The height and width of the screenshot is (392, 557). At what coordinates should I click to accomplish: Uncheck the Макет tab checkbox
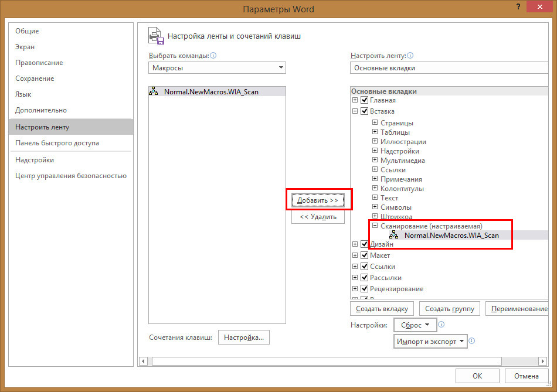point(364,255)
